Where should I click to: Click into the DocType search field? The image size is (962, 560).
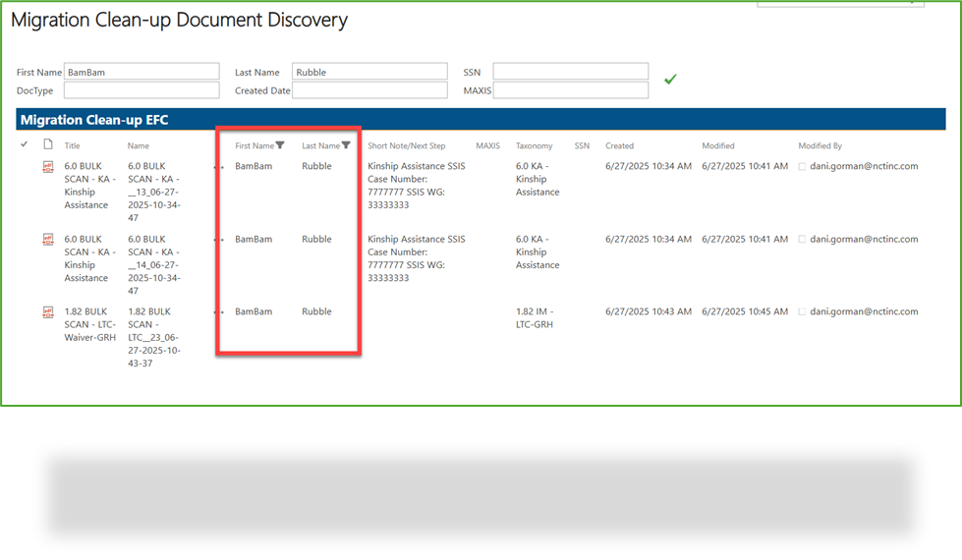point(141,90)
